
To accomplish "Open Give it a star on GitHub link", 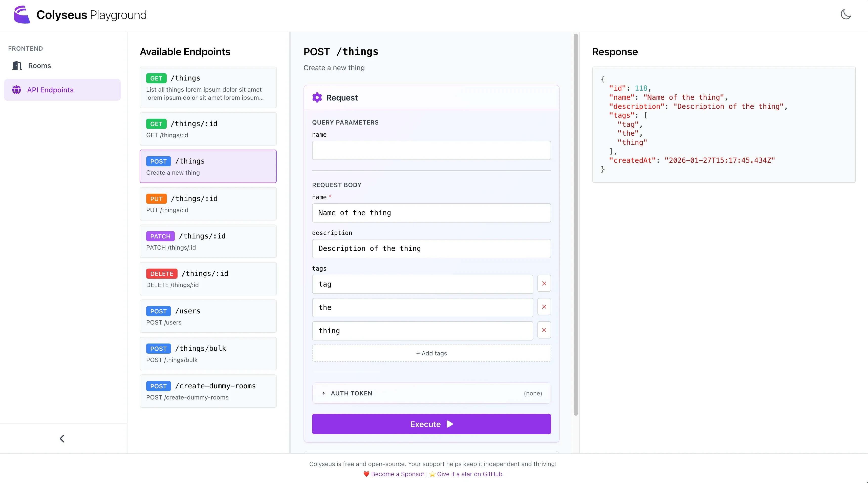I will point(469,474).
